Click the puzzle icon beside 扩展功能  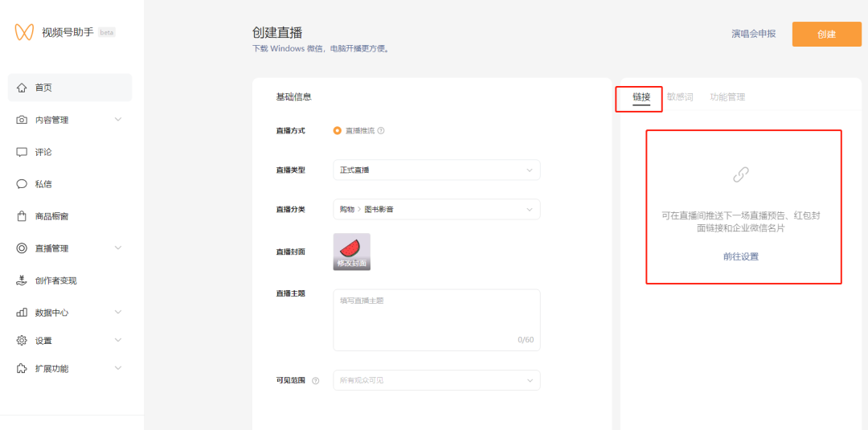(22, 368)
